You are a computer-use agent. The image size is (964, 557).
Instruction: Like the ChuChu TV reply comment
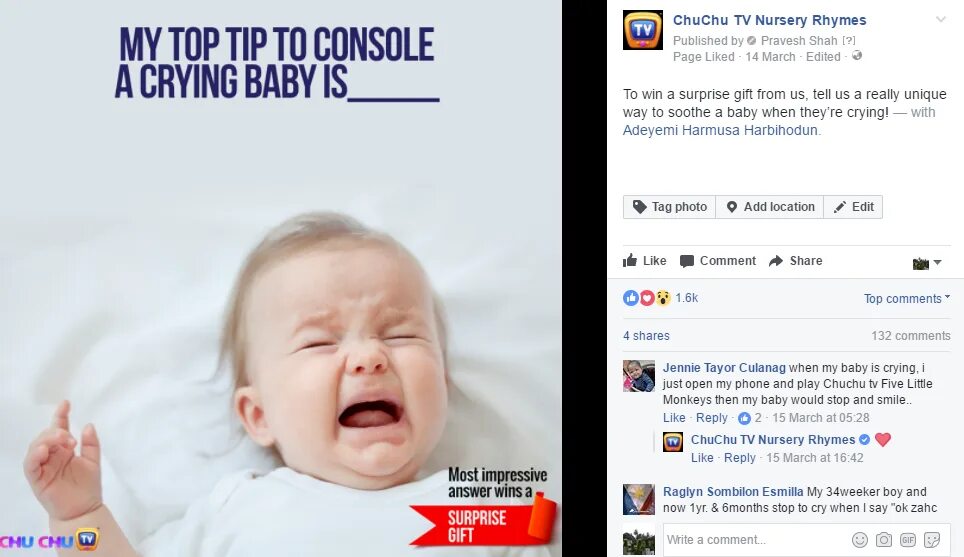click(x=702, y=457)
